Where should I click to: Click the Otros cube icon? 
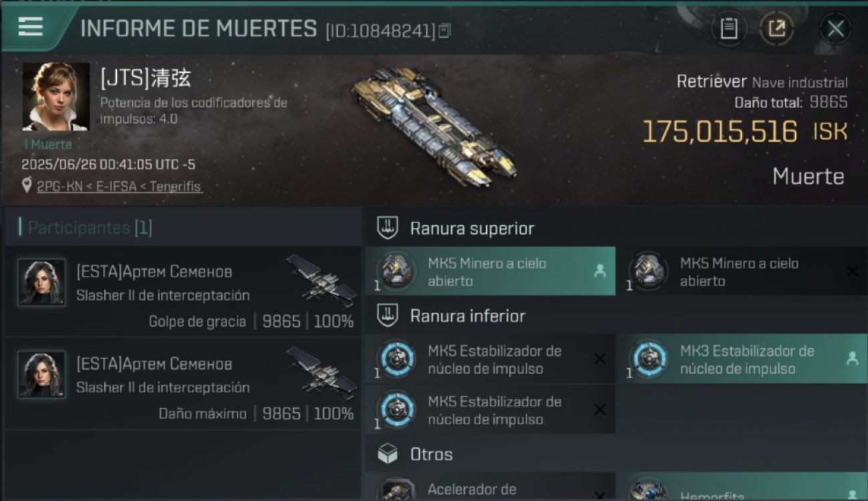pyautogui.click(x=388, y=454)
